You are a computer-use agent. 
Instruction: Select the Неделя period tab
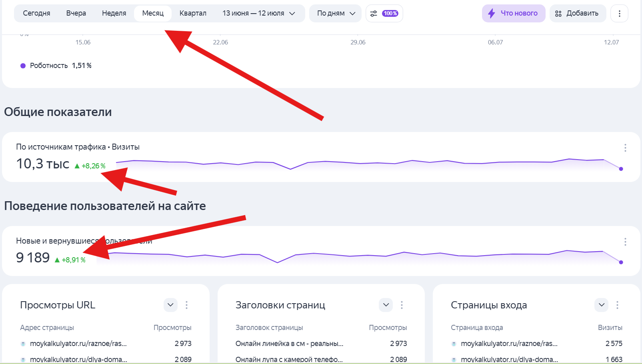tap(114, 13)
